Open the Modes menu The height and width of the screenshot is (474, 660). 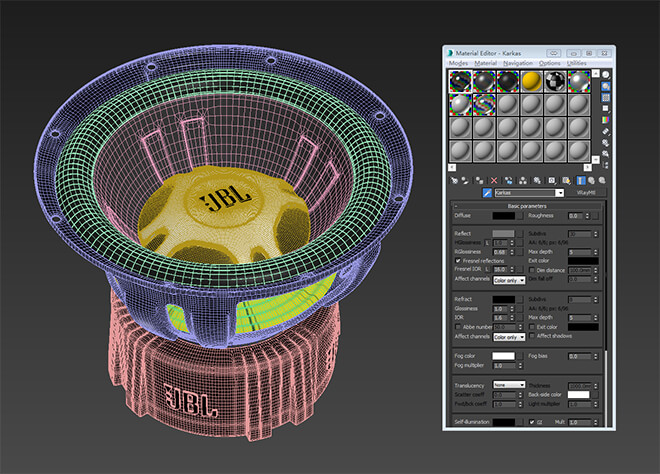[x=458, y=63]
